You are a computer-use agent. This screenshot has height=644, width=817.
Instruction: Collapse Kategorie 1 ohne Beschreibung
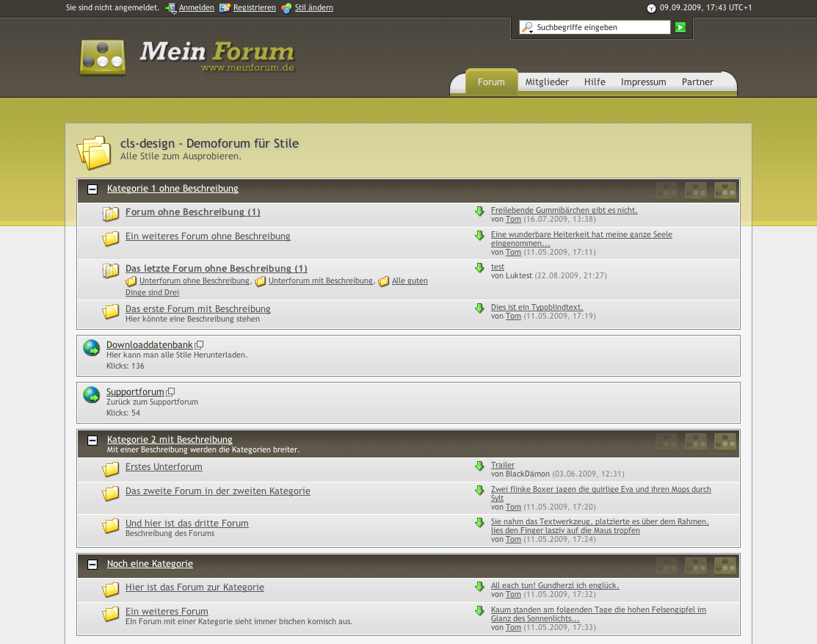92,189
